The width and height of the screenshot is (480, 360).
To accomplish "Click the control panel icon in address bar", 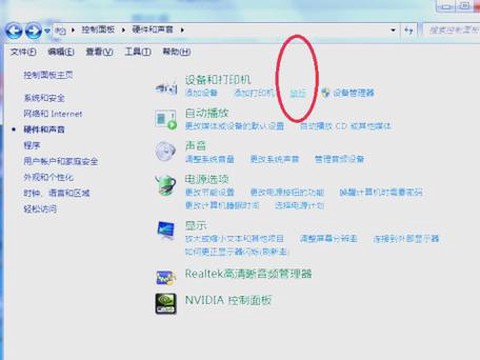I will tap(60, 31).
